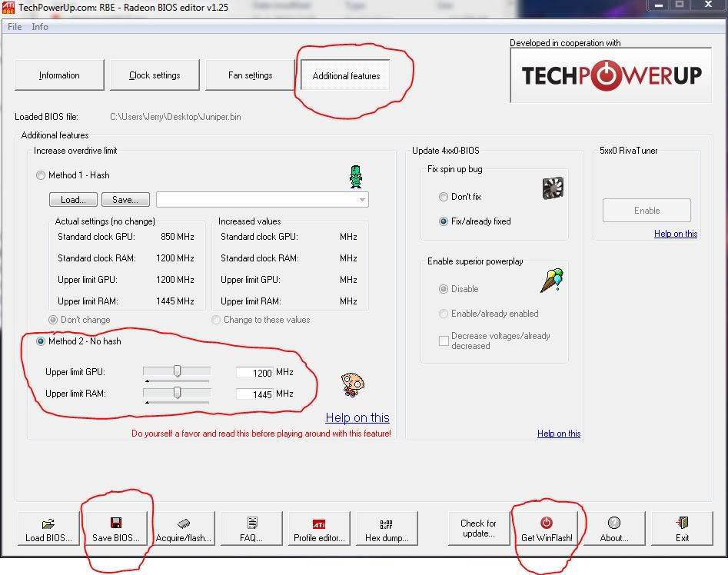Open Acquire/flash chip icon button
The width and height of the screenshot is (728, 575).
(184, 529)
